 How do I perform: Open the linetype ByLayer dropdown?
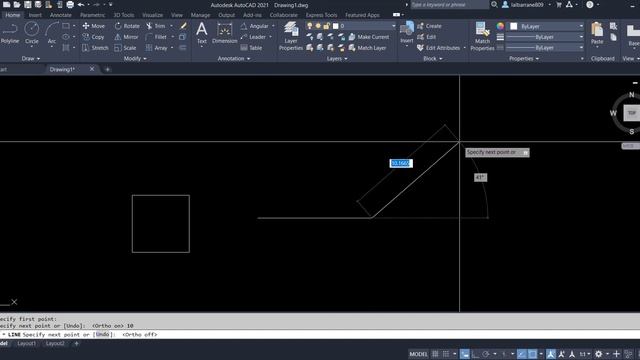pos(581,48)
